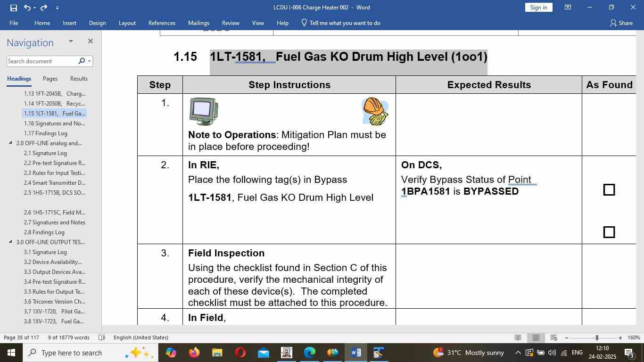Open Navigation pane options dropdown arrow
This screenshot has height=362, width=644.
click(x=71, y=41)
